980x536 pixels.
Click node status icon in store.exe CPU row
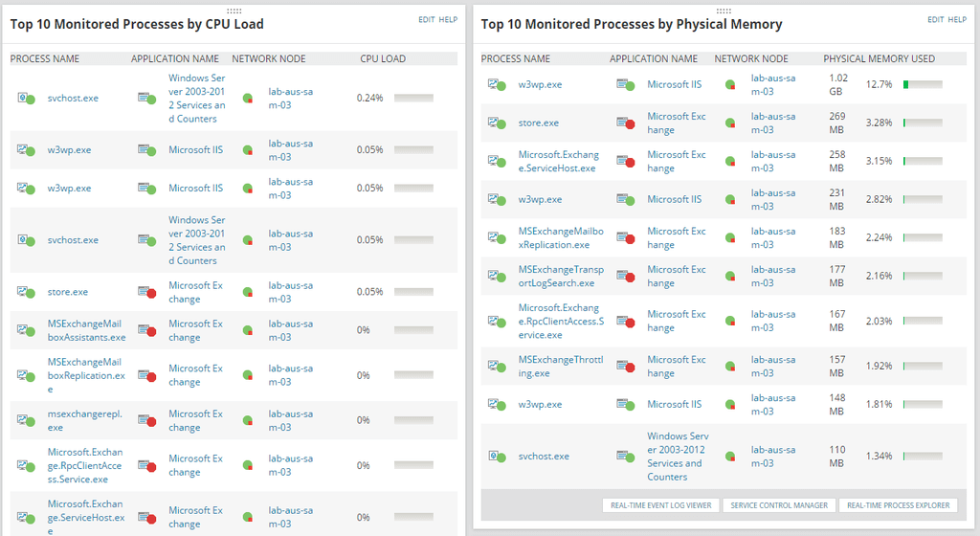[x=248, y=292]
